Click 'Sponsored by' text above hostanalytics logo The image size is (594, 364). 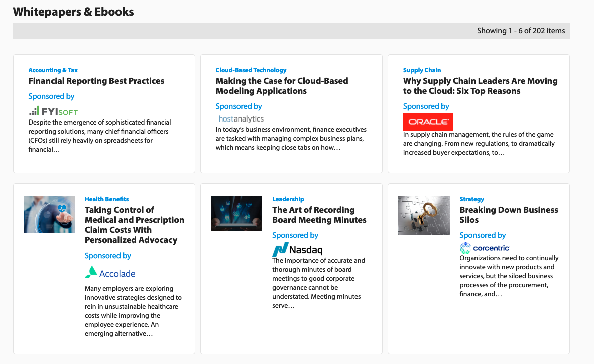(239, 106)
